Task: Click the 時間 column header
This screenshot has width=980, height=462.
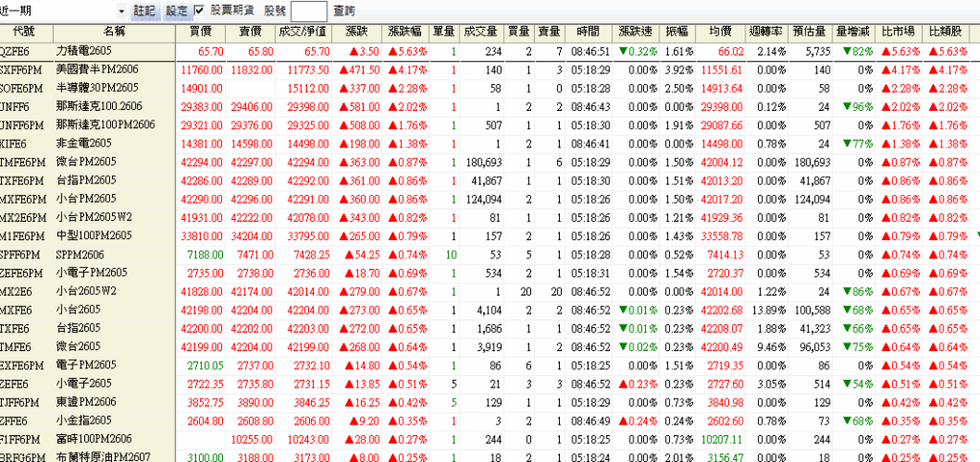Action: tap(588, 32)
